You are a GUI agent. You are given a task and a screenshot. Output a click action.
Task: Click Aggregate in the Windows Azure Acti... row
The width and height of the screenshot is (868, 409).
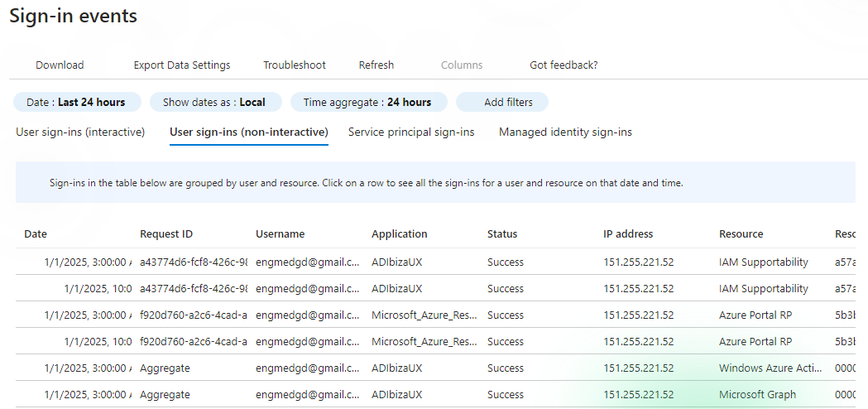pyautogui.click(x=165, y=368)
